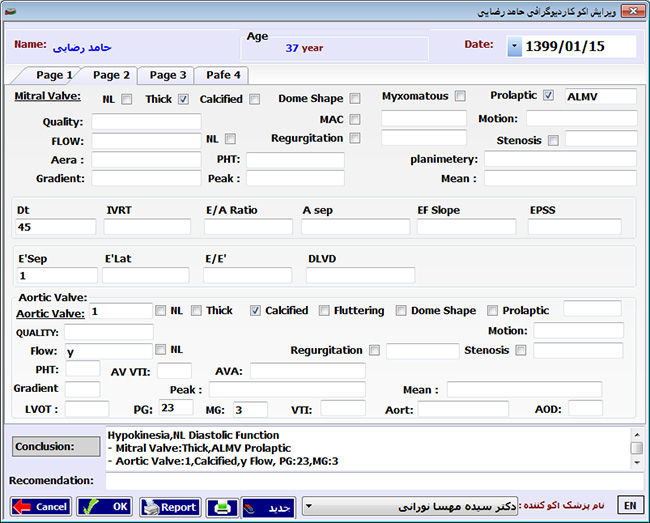Click the PG field with value 23
The image size is (650, 523).
176,408
